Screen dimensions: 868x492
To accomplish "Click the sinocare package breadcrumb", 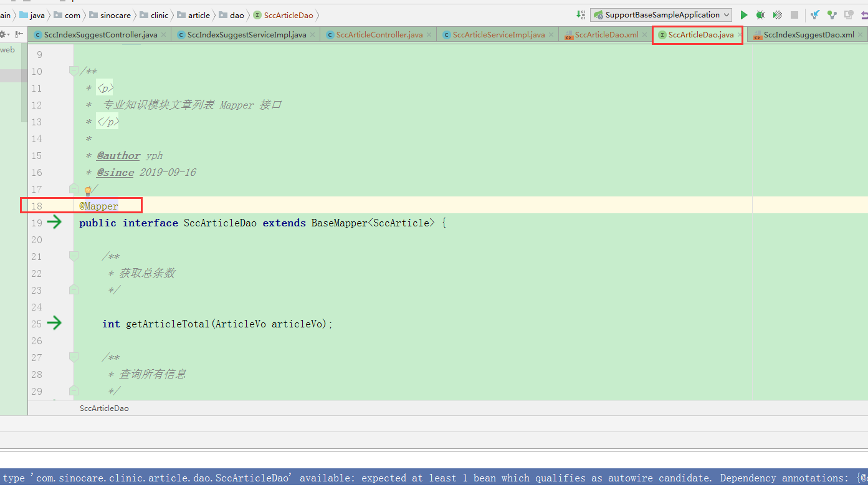I will coord(110,15).
